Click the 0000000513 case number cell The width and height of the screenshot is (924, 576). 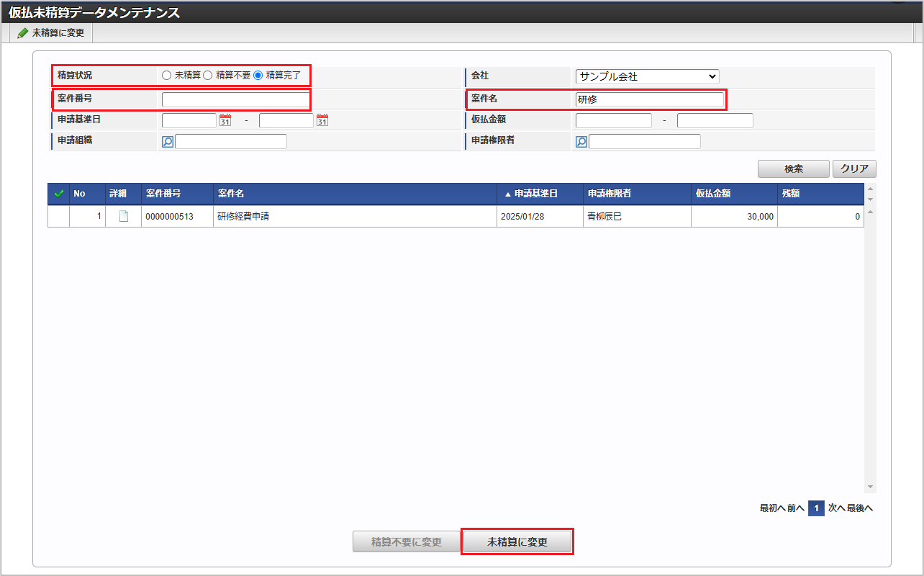click(178, 216)
